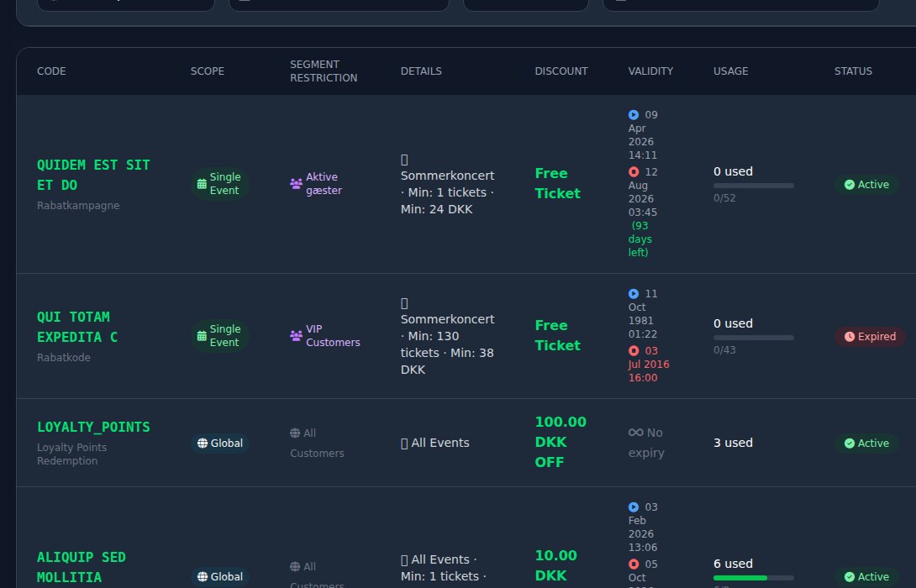Viewport: 916px width, 588px height.
Task: Click the Aktive gæster segment label
Action: point(324,184)
